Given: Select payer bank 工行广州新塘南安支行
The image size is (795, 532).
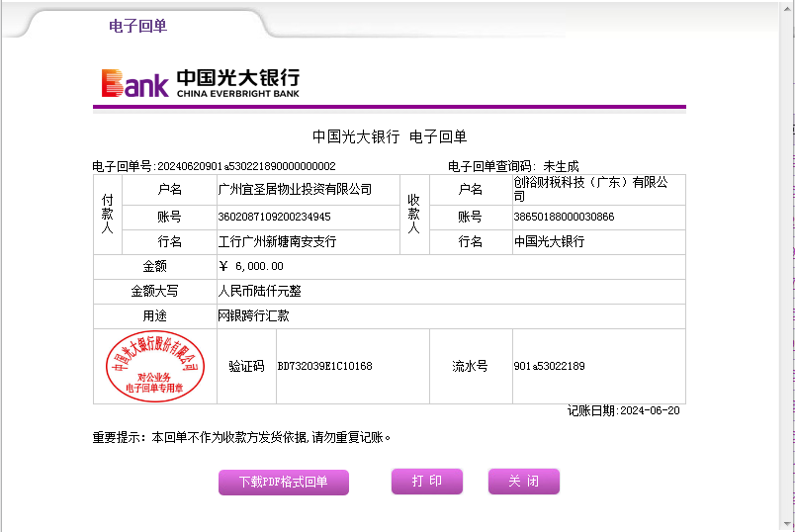Looking at the screenshot, I should 277,241.
